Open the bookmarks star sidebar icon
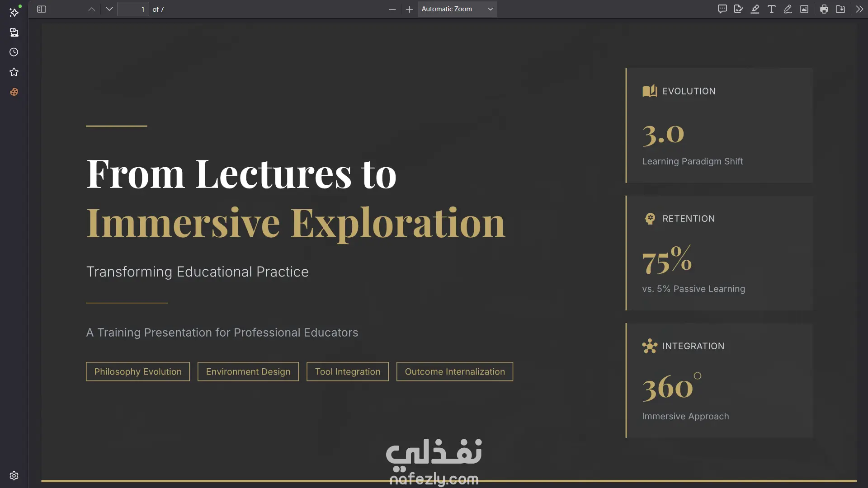This screenshot has height=488, width=868. [14, 72]
